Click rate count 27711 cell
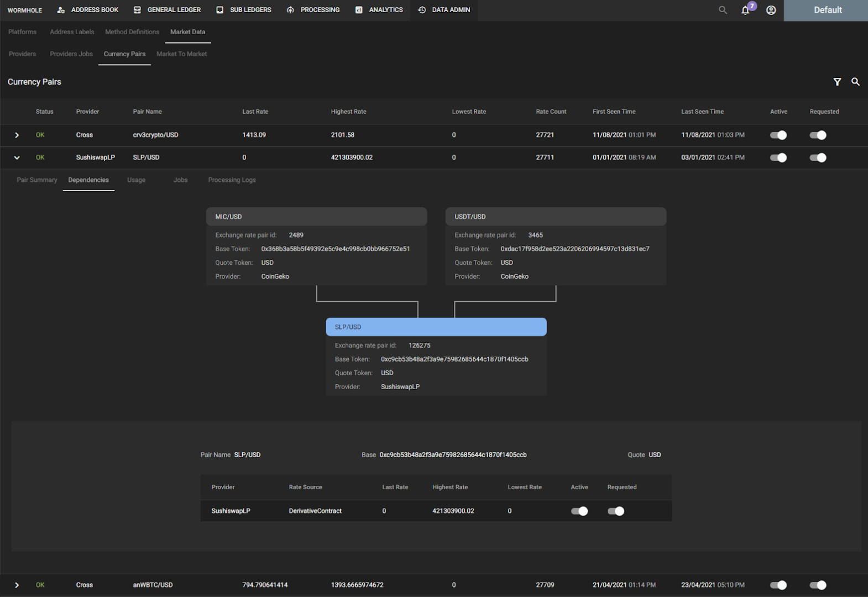 coord(545,158)
